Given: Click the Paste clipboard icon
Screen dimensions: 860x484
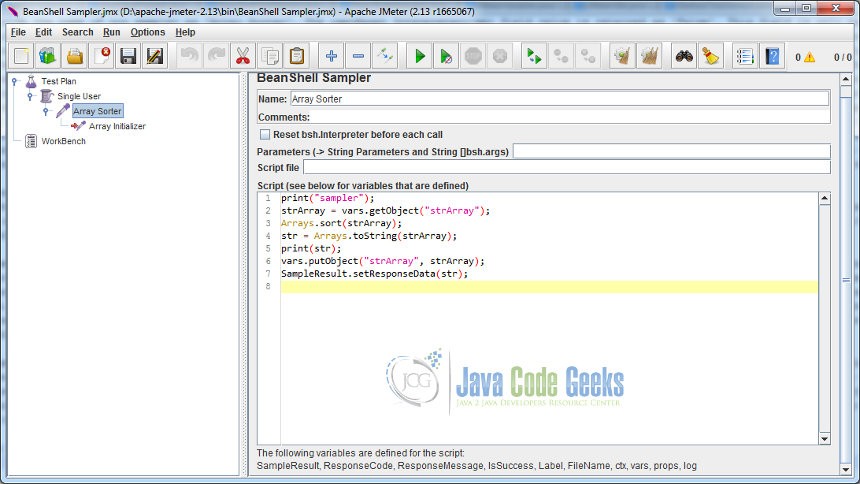Looking at the screenshot, I should coord(297,56).
